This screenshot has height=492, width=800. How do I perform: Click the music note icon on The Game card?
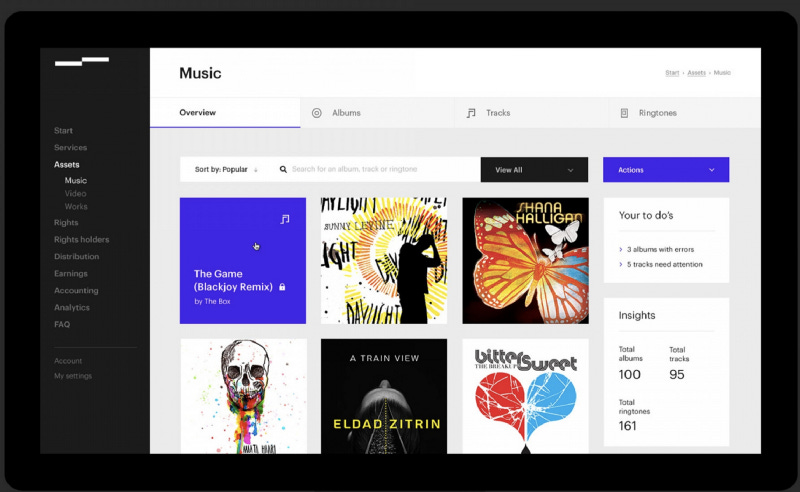tap(285, 219)
